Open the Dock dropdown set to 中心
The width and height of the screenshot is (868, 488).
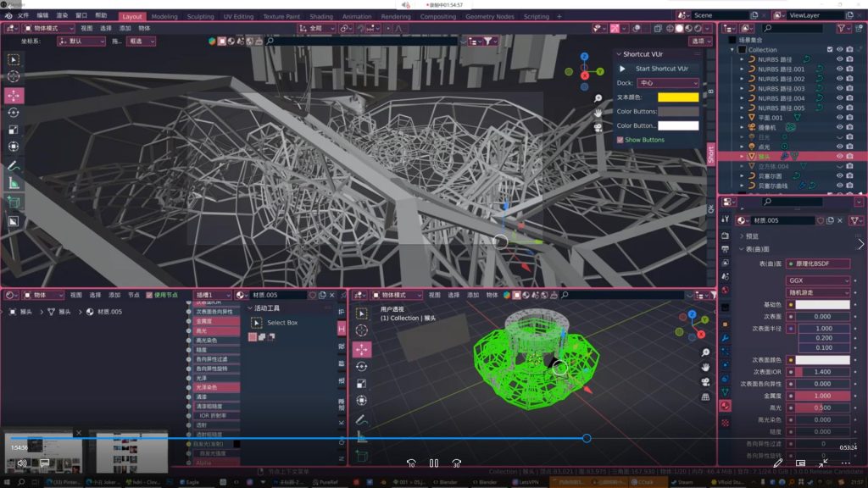(x=668, y=83)
